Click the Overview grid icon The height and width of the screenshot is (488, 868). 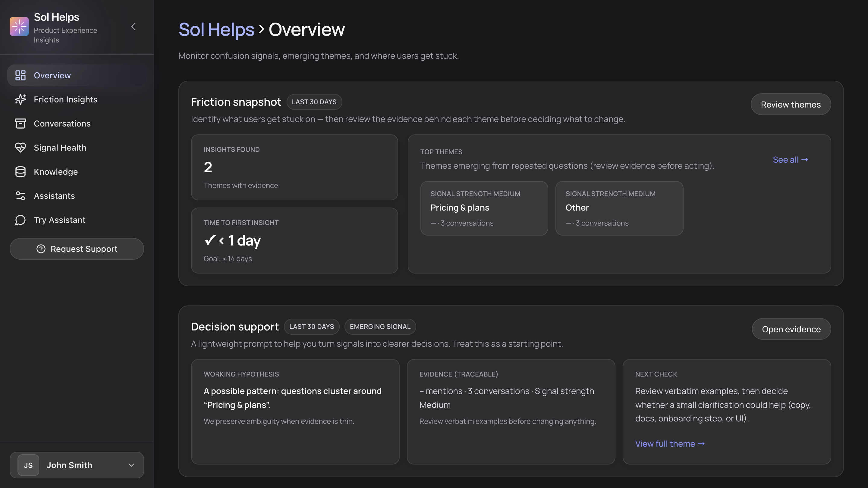click(x=20, y=75)
